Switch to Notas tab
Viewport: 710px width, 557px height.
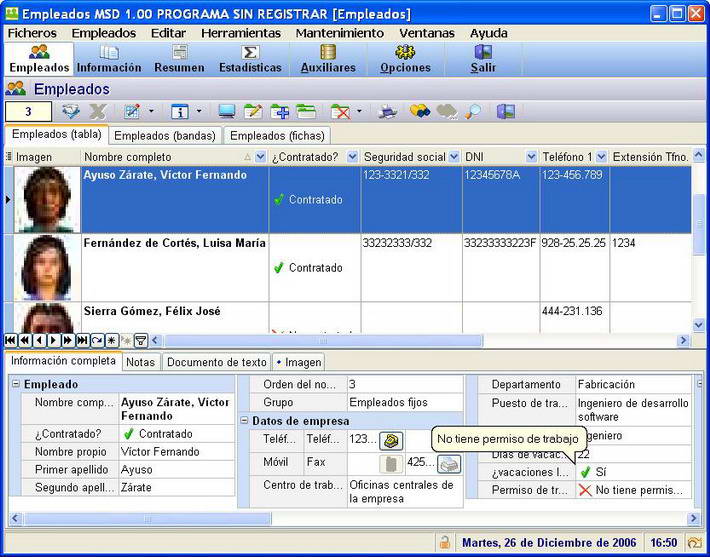click(x=140, y=362)
